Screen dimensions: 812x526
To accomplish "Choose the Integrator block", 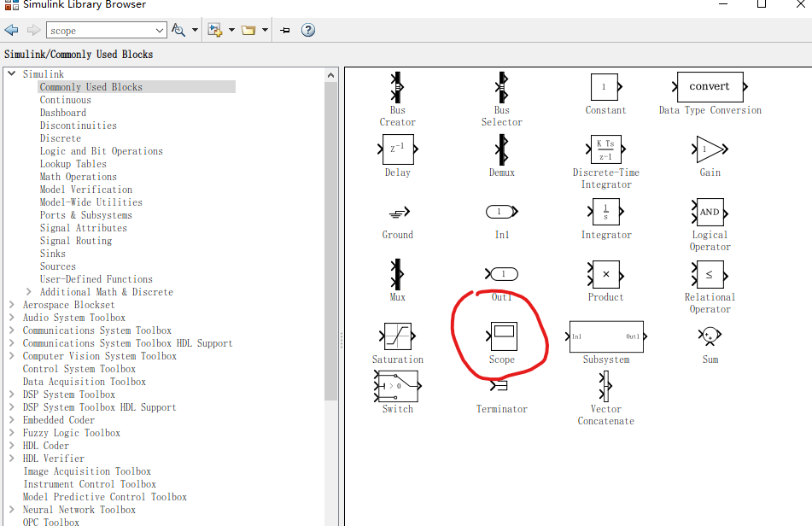I will pos(606,211).
